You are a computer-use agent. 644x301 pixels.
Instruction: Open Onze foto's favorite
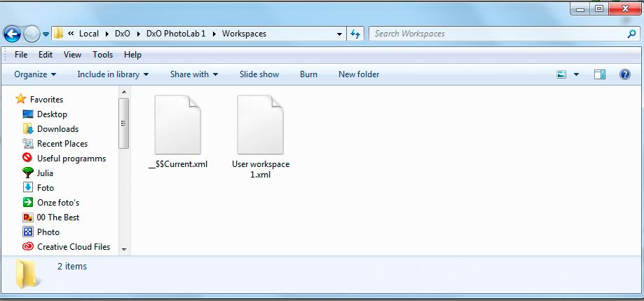pyautogui.click(x=58, y=203)
